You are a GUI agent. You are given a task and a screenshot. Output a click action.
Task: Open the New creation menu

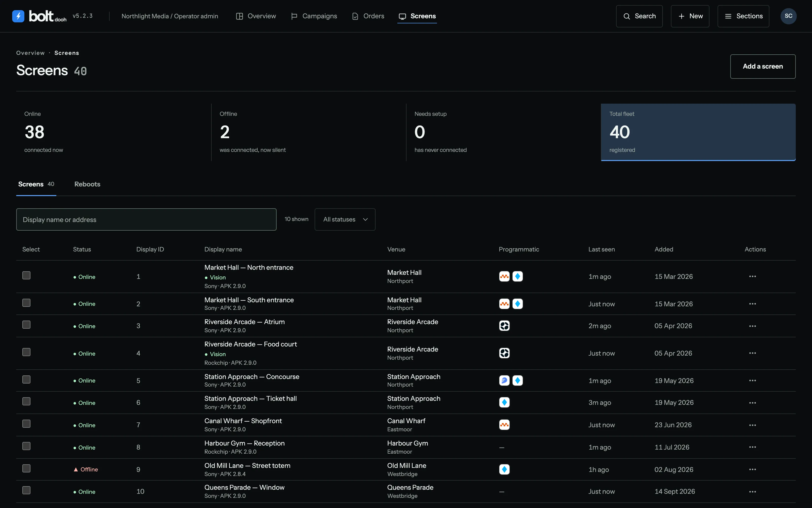coord(690,16)
